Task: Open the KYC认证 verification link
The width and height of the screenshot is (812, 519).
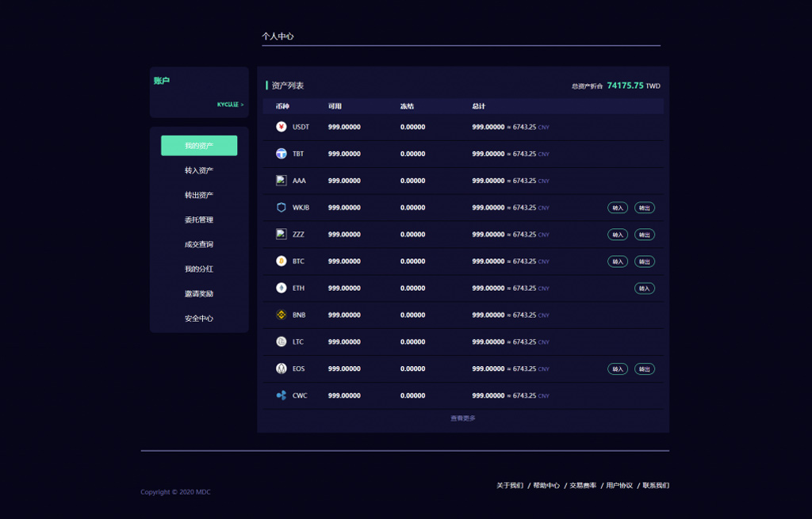Action: coord(229,104)
